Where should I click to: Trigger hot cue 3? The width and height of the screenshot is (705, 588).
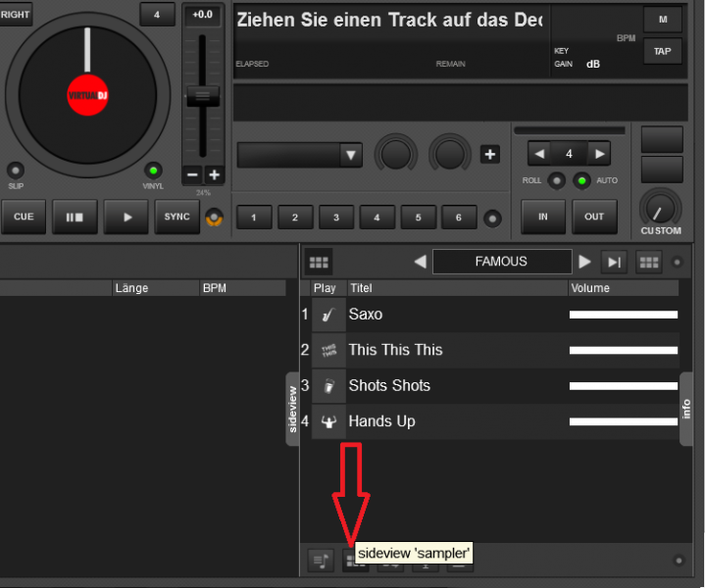click(336, 218)
